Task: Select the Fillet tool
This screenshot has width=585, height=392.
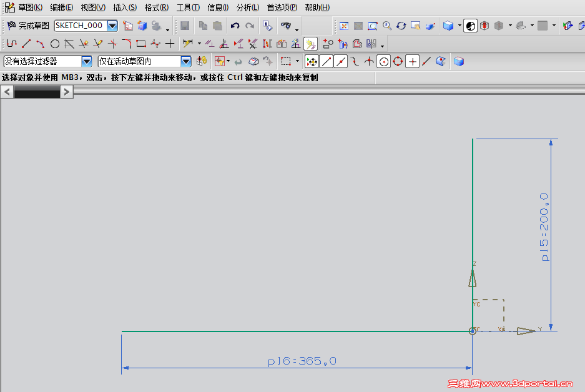Action: 127,44
